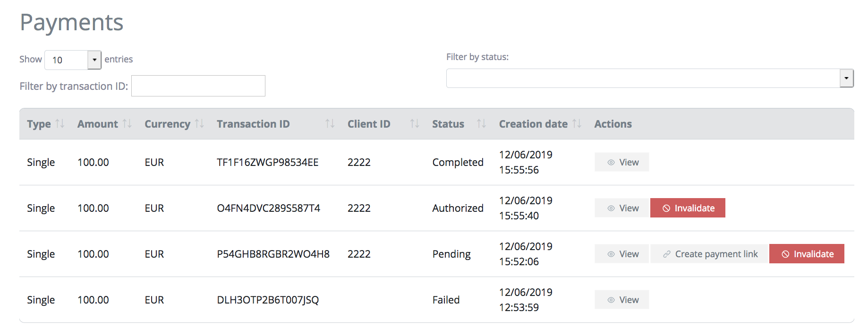This screenshot has width=868, height=330.
Task: Focus the Filter by transaction ID field
Action: pos(198,86)
